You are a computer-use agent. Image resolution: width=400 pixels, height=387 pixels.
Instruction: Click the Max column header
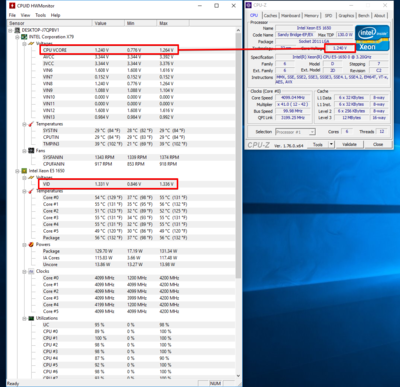[x=173, y=23]
